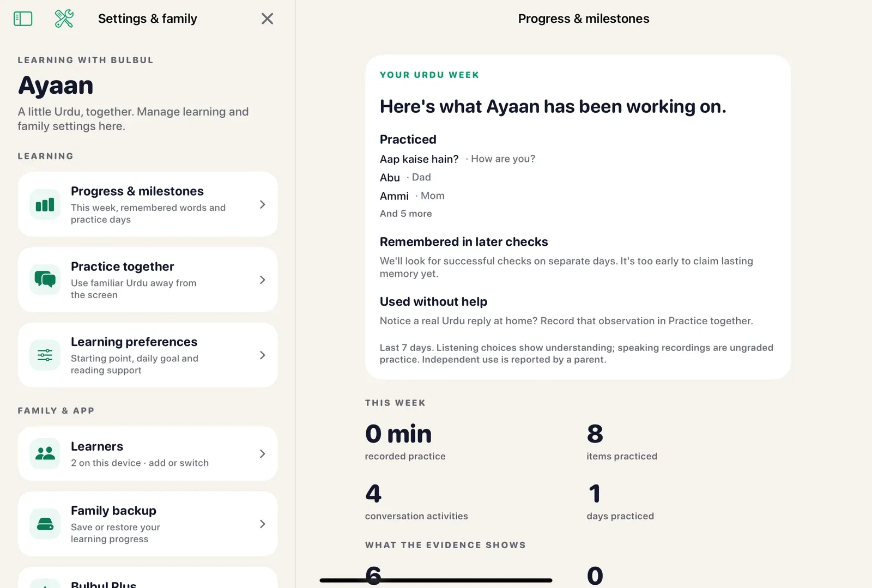872x588 pixels.
Task: Open the Learners menu item
Action: [148, 453]
